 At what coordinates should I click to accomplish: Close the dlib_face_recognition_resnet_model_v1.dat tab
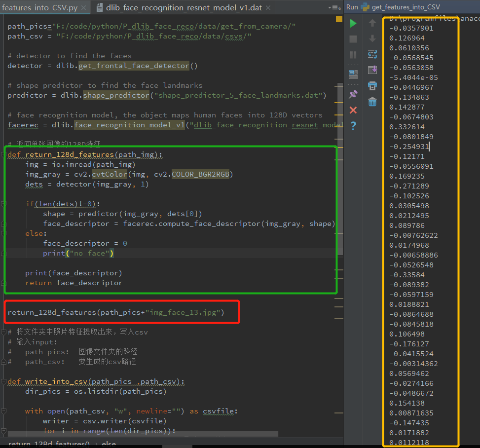(268, 8)
